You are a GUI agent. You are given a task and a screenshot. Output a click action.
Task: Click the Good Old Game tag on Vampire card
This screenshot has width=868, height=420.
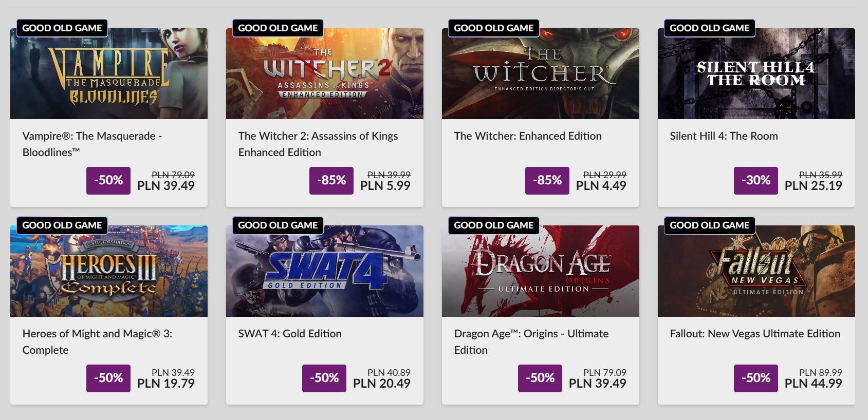point(62,28)
